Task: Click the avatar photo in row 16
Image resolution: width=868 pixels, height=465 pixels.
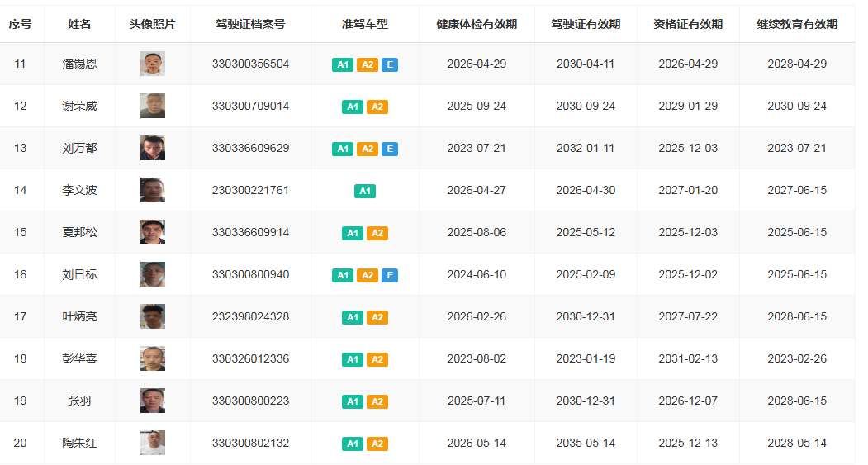Action: (152, 274)
